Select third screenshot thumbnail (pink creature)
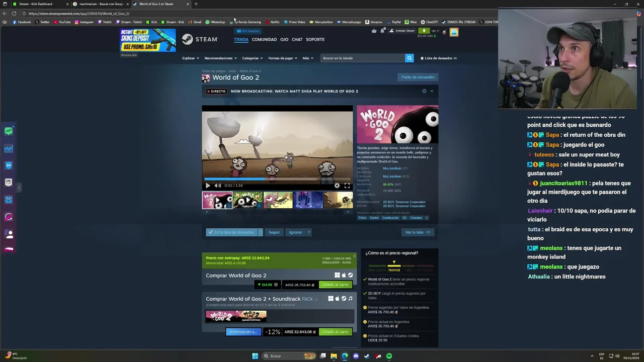The height and width of the screenshot is (362, 644). (278, 200)
